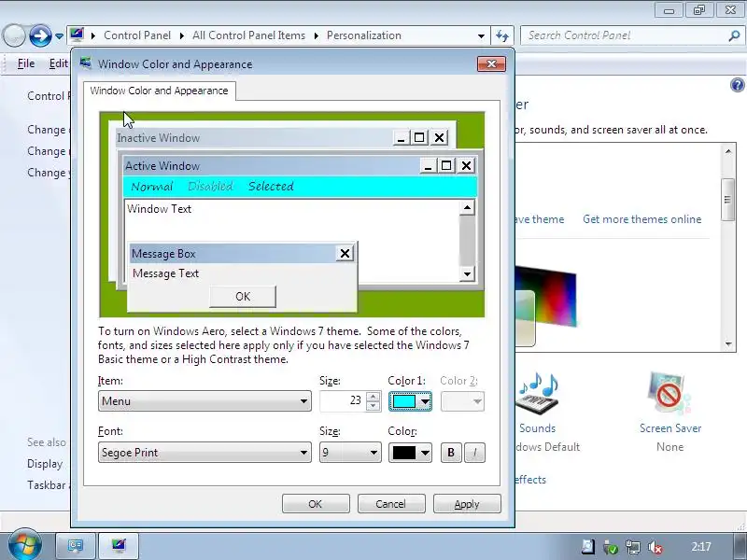Click Normal menu item in preview
The height and width of the screenshot is (560, 747).
152,186
